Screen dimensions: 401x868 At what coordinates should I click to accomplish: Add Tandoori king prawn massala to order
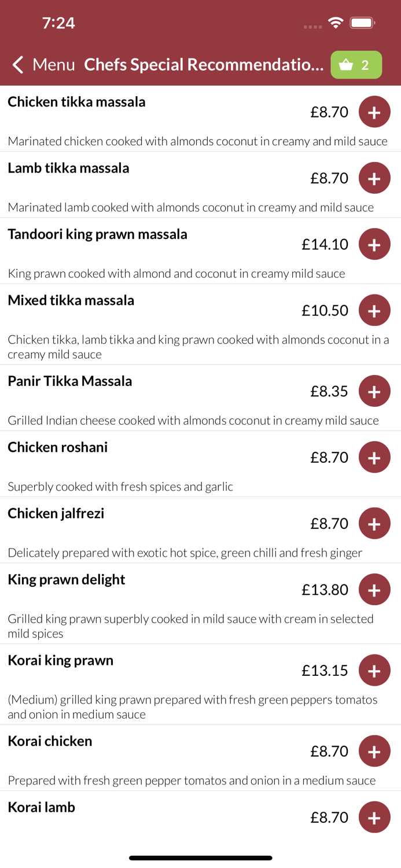point(374,244)
